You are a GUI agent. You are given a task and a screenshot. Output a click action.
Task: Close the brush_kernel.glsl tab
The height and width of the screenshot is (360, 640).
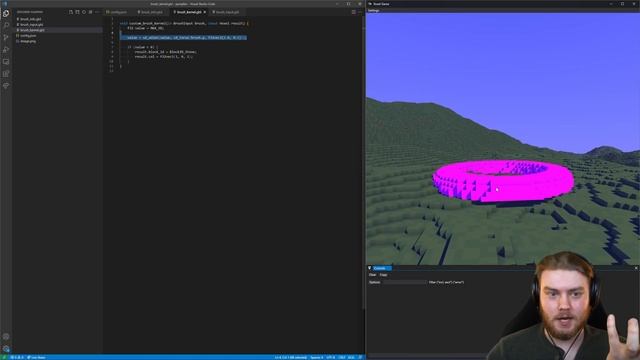(205, 12)
